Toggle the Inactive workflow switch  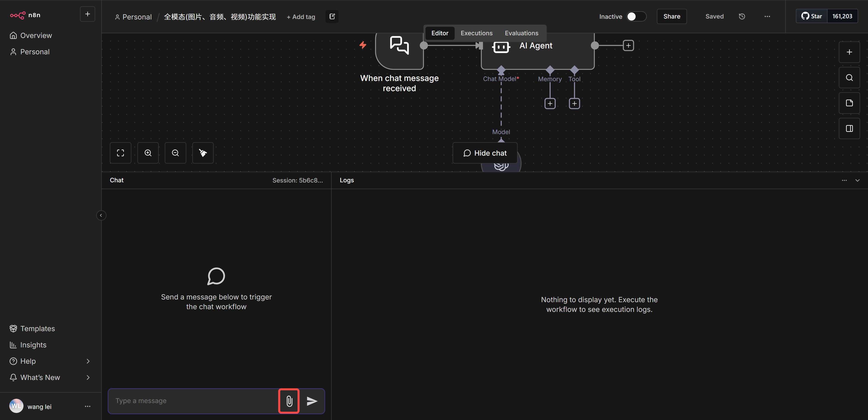point(636,17)
